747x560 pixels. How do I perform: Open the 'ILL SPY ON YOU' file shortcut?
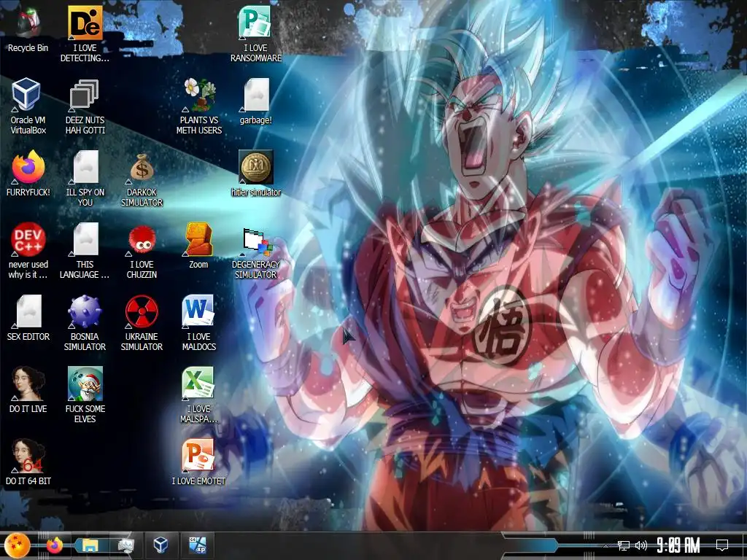point(86,167)
